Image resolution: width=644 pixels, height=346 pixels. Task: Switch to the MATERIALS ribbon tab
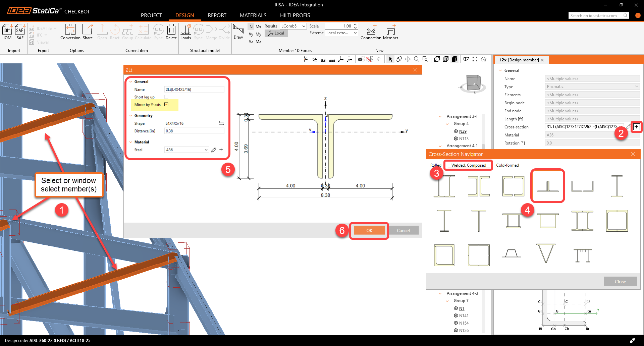click(253, 15)
